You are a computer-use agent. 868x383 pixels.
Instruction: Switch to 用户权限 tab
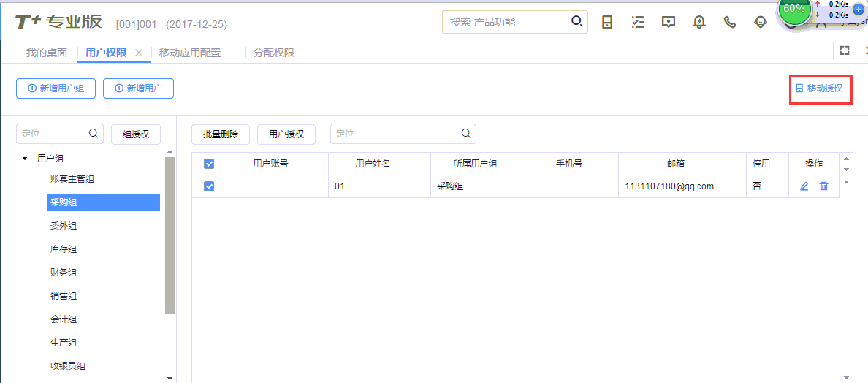[106, 53]
